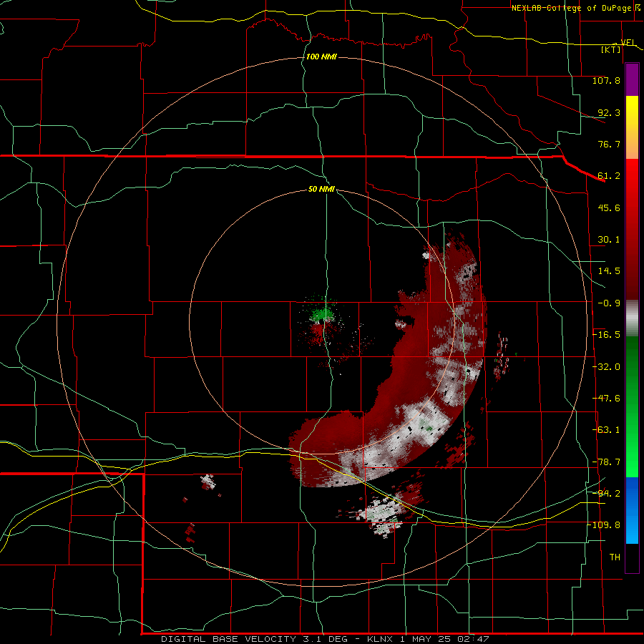Click the blue segment of color bar

click(632, 510)
